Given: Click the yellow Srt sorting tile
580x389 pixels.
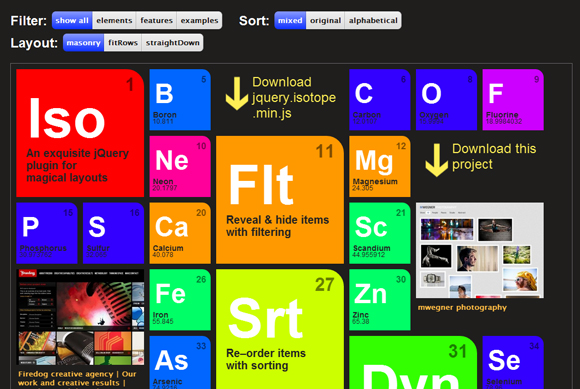Looking at the screenshot, I should tap(280, 329).
